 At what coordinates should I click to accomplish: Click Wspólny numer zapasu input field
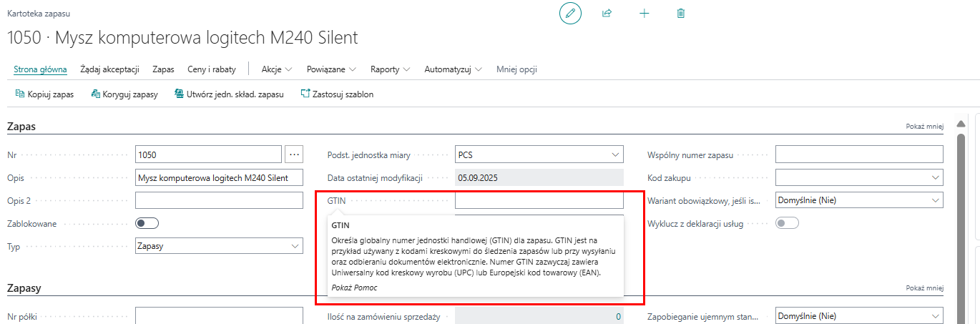click(859, 154)
